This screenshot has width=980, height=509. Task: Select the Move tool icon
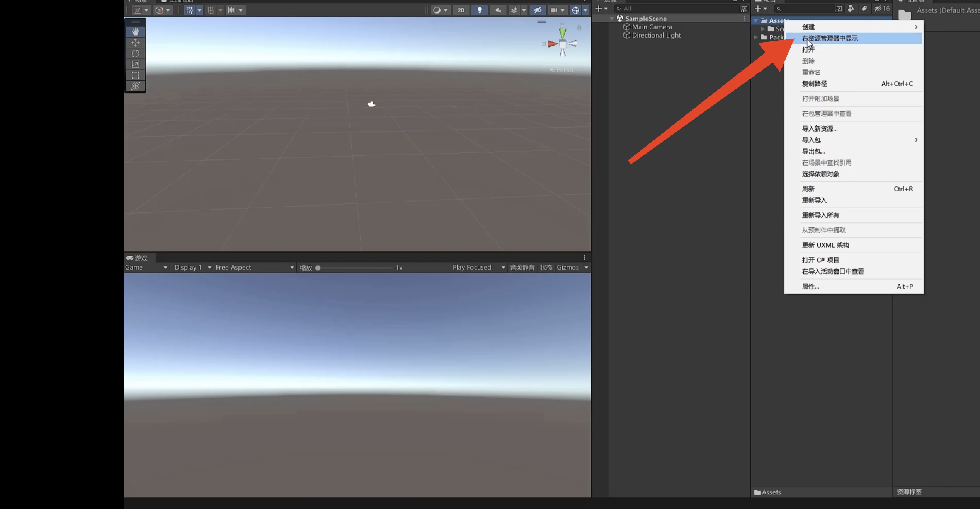[135, 41]
